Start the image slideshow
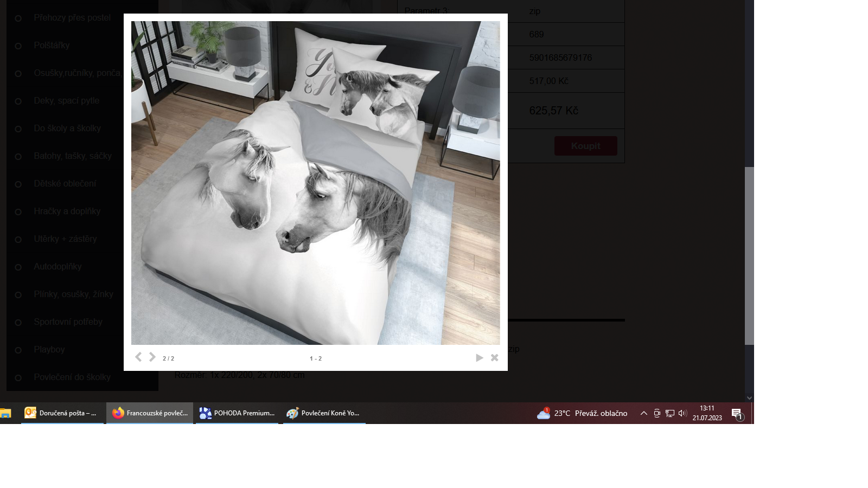The width and height of the screenshot is (868, 488). (479, 357)
